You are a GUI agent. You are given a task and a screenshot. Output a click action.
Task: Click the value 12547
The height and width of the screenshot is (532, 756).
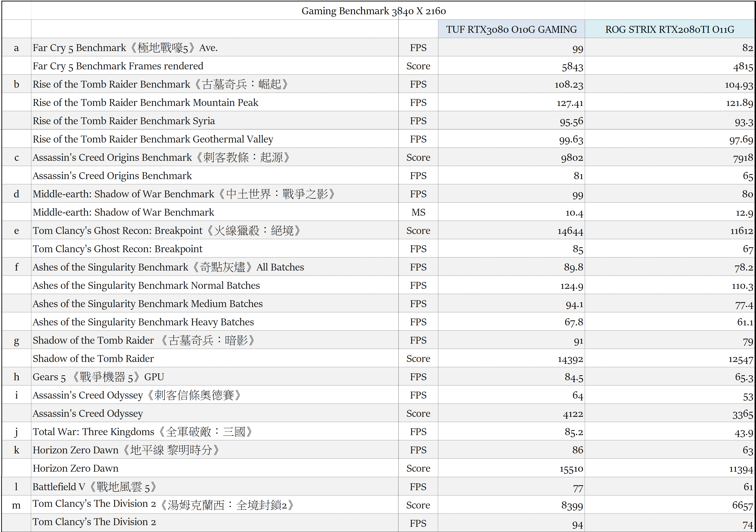(741, 359)
